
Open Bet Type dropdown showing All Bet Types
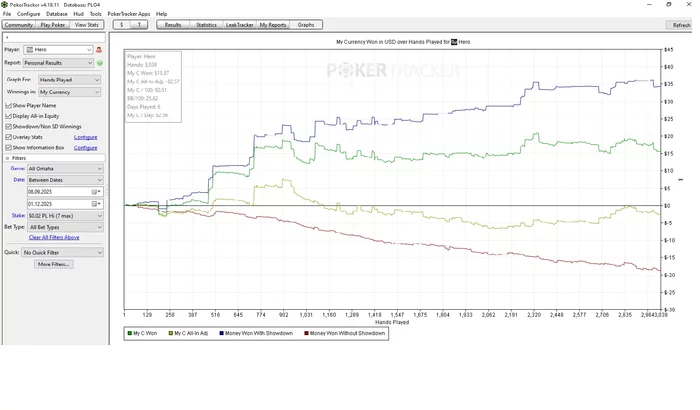(x=65, y=228)
